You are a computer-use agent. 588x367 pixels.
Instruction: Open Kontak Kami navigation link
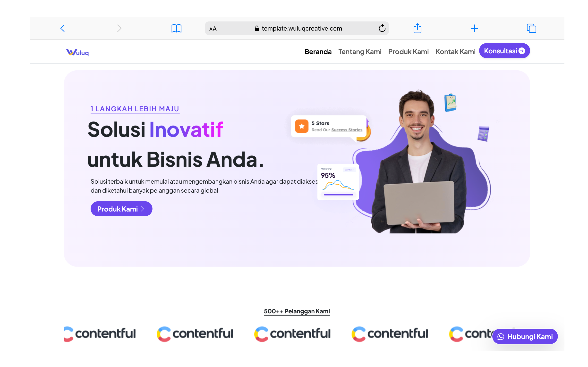[455, 52]
